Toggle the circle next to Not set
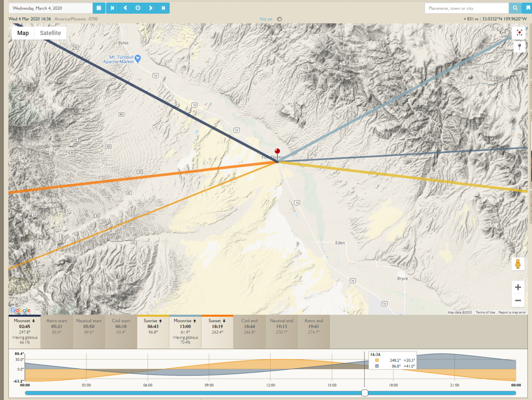 tap(279, 19)
